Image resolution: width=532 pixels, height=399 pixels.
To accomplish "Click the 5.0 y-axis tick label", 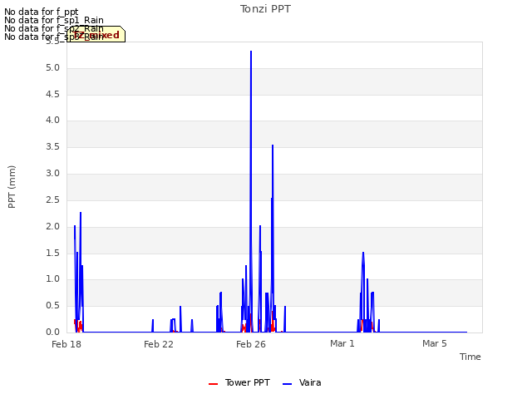I will coord(52,68).
